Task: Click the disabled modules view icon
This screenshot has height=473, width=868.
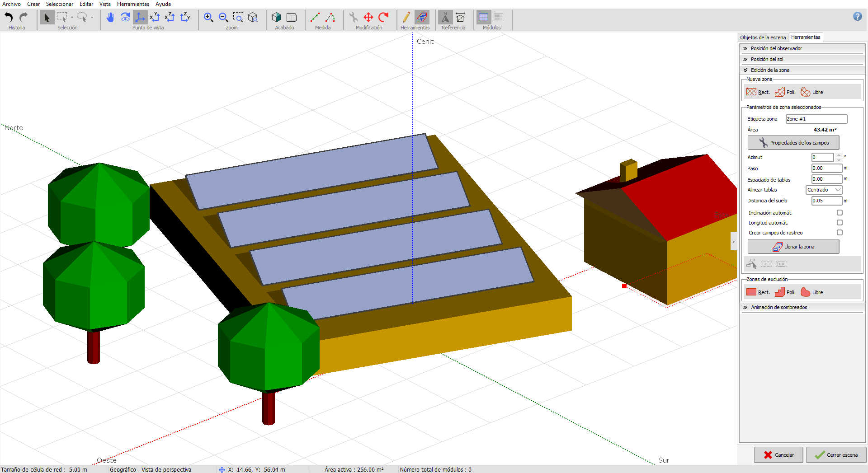Action: [499, 17]
